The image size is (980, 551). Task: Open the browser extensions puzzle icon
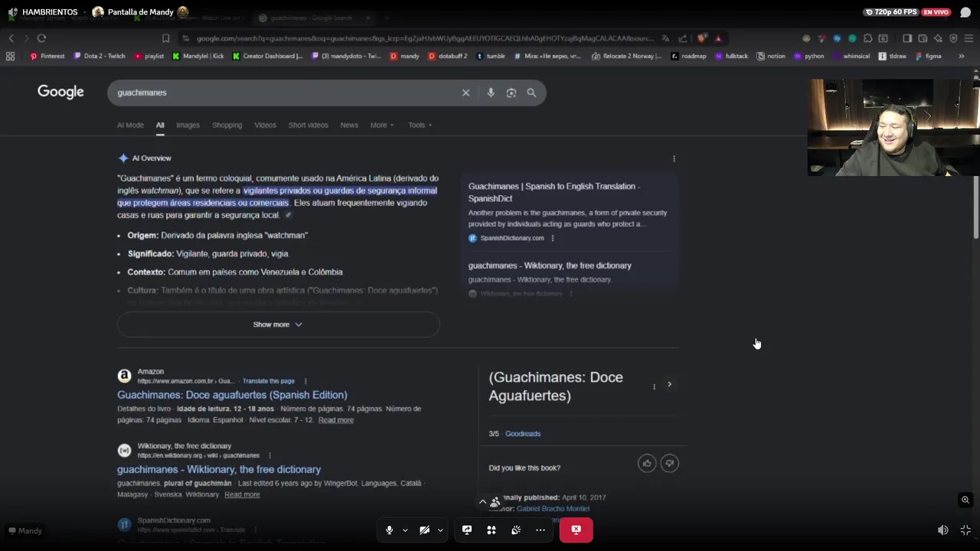tap(867, 38)
